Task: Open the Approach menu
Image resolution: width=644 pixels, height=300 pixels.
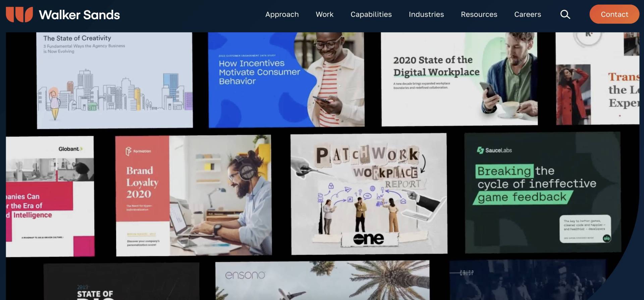Action: (282, 14)
